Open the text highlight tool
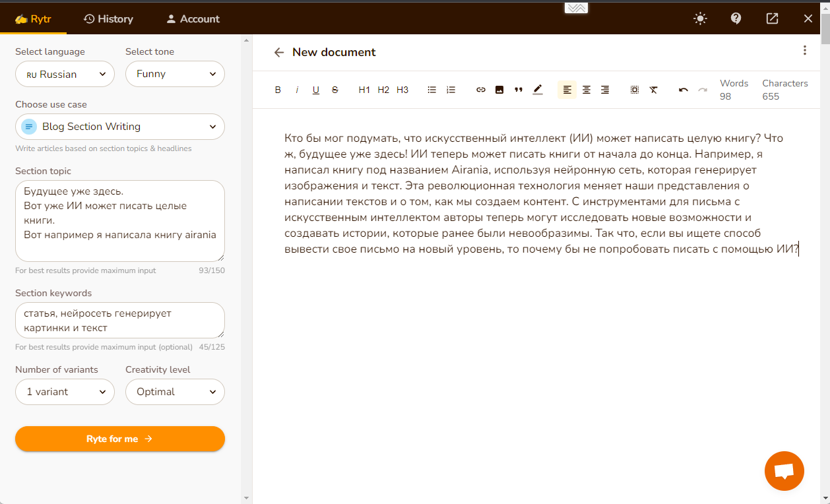 (x=538, y=90)
